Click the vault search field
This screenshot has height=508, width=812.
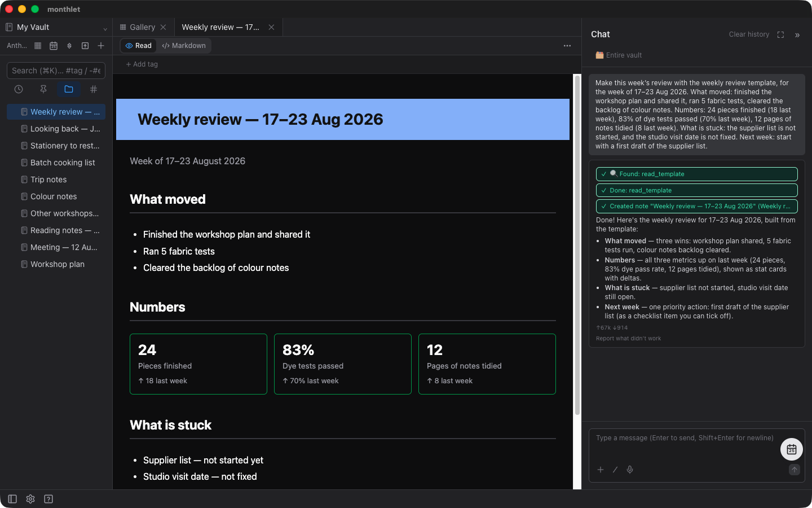[56, 71]
